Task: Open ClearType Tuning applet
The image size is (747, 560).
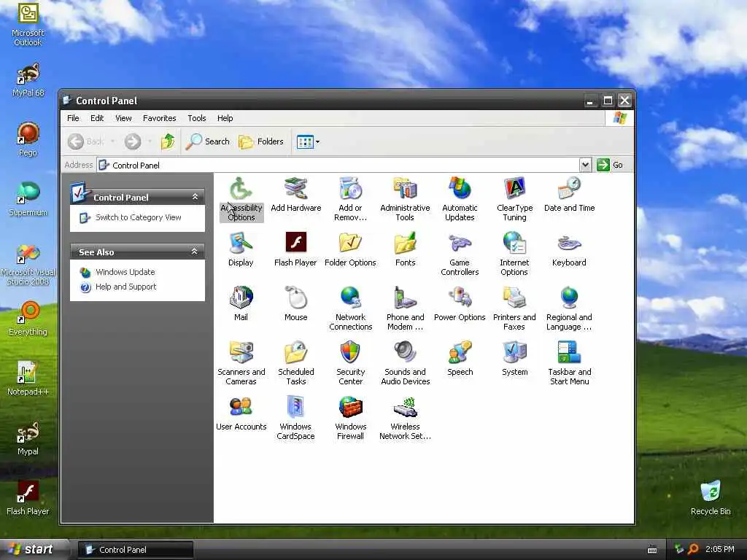Action: [x=514, y=199]
